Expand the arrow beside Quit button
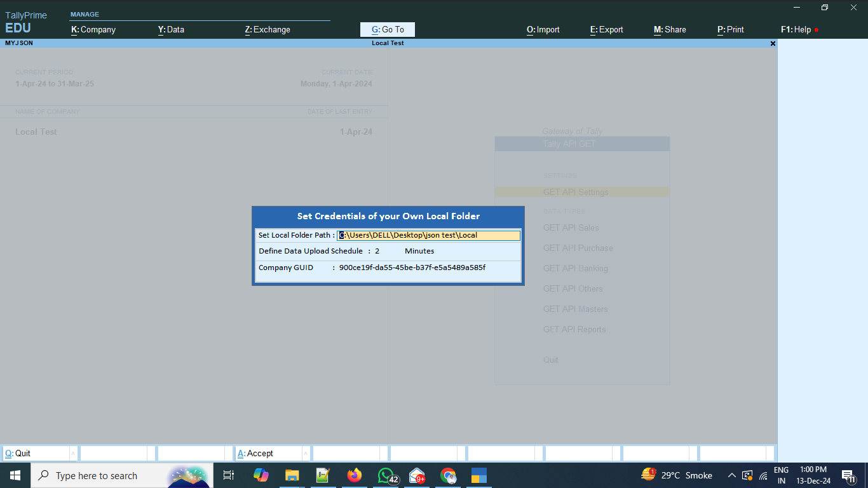This screenshot has height=488, width=868. [73, 453]
